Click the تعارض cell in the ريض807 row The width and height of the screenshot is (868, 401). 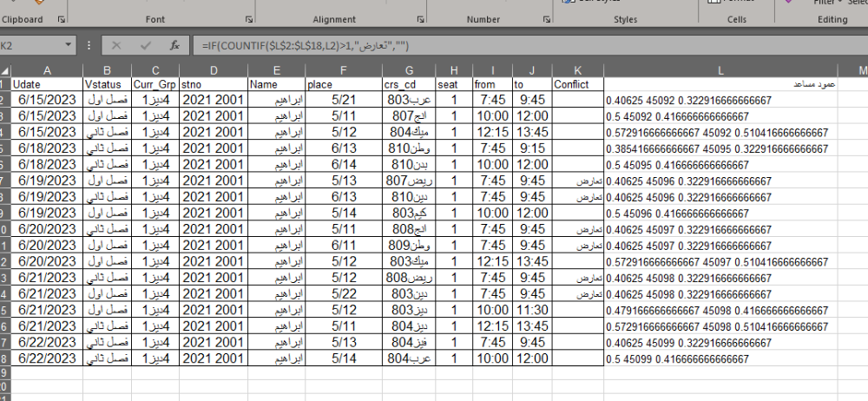(578, 181)
